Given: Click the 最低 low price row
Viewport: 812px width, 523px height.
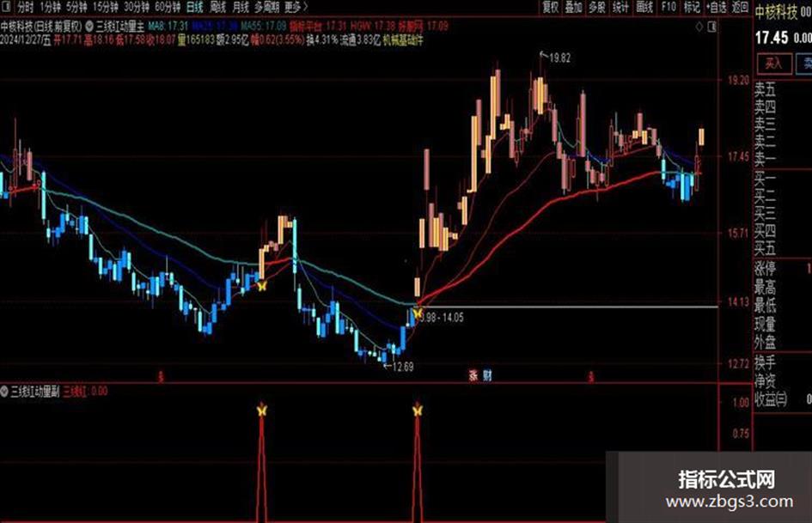Looking at the screenshot, I should pyautogui.click(x=783, y=306).
